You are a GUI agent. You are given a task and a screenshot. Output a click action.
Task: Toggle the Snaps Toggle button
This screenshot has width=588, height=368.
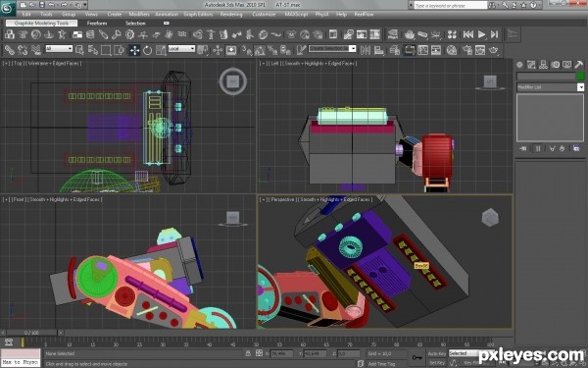point(246,50)
